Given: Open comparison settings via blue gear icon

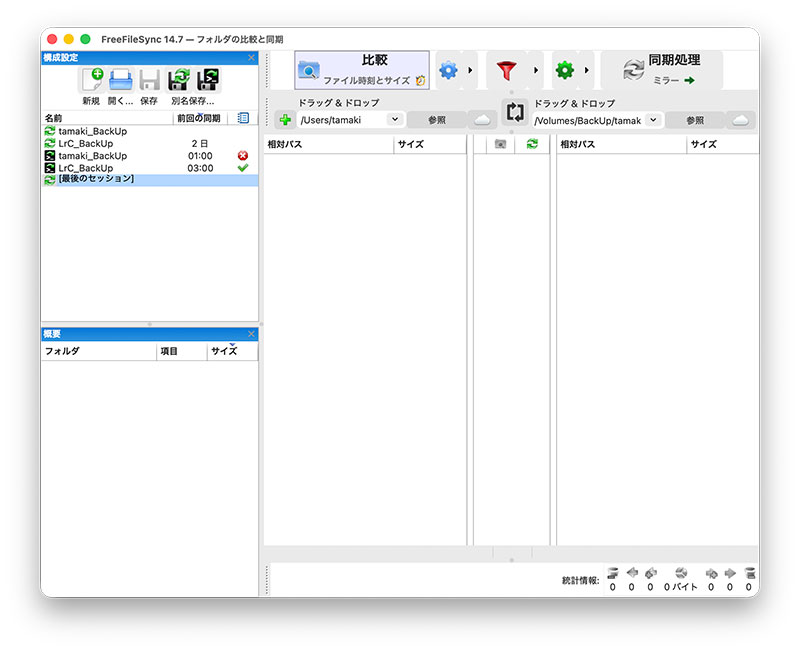Looking at the screenshot, I should [448, 70].
